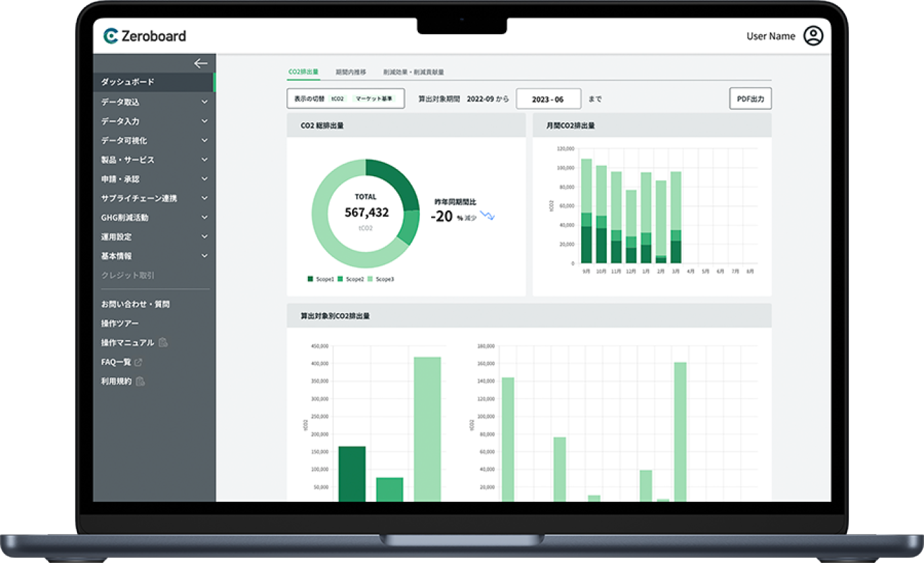The height and width of the screenshot is (563, 924).
Task: Select ダッシュボード in the sidebar
Action: [x=154, y=82]
